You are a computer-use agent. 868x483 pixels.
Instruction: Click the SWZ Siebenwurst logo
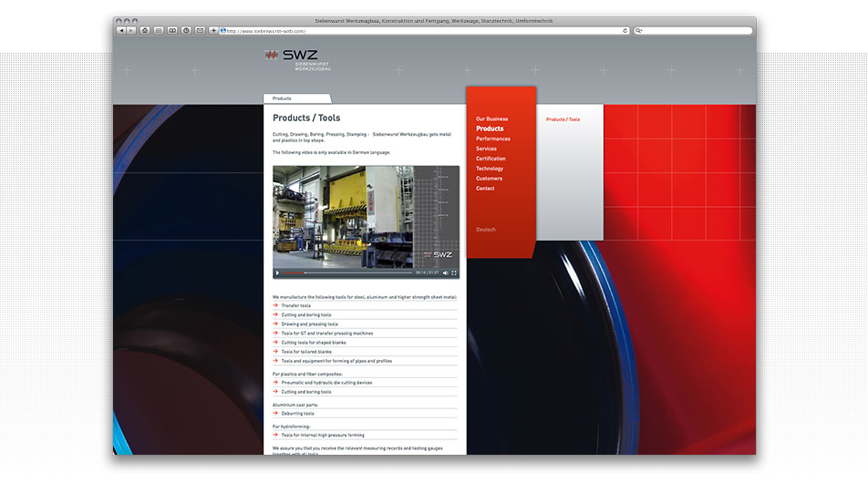coord(297,58)
